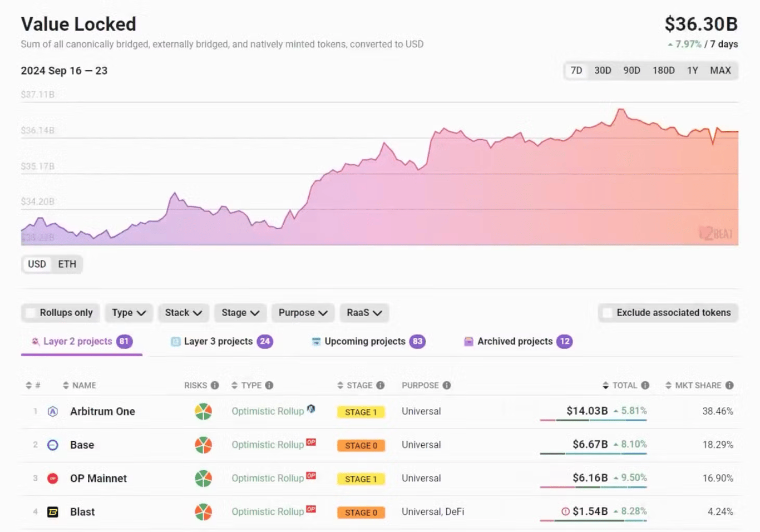
Task: Click the Type column info icon
Action: pyautogui.click(x=269, y=385)
